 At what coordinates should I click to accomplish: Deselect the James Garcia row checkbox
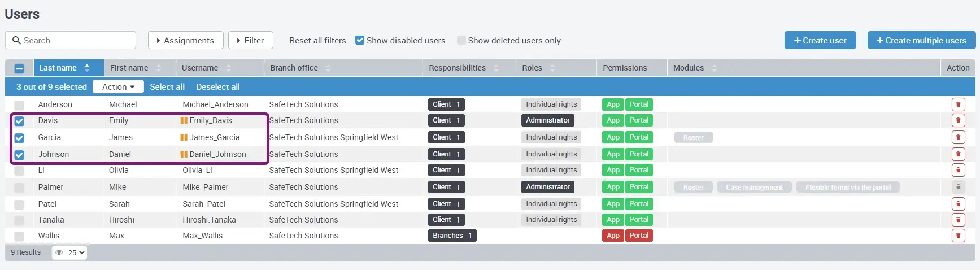tap(19, 138)
